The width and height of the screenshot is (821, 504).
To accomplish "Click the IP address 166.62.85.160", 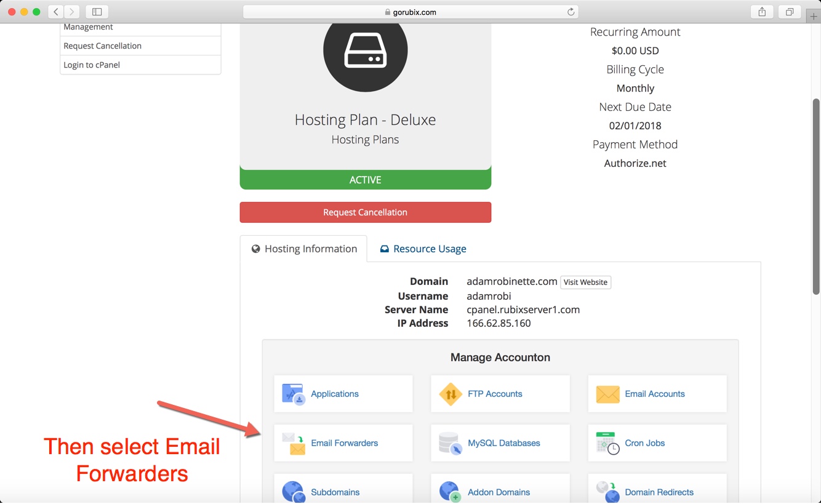I will pyautogui.click(x=499, y=323).
